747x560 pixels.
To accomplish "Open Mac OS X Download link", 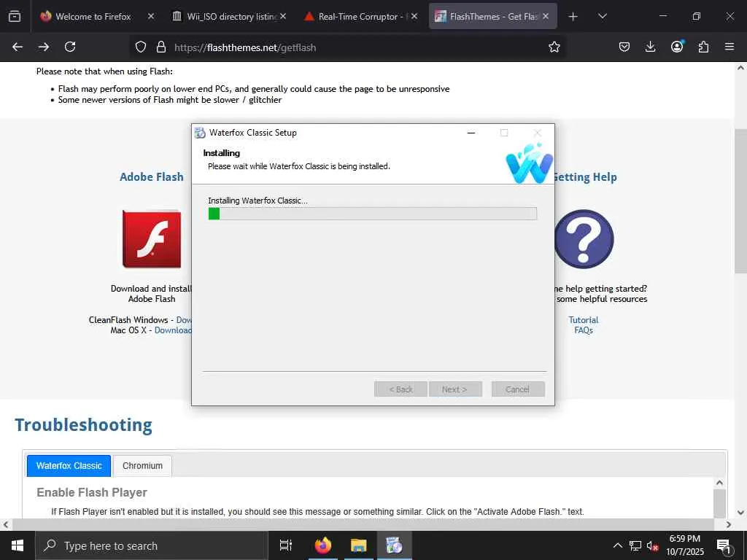I will click(173, 330).
